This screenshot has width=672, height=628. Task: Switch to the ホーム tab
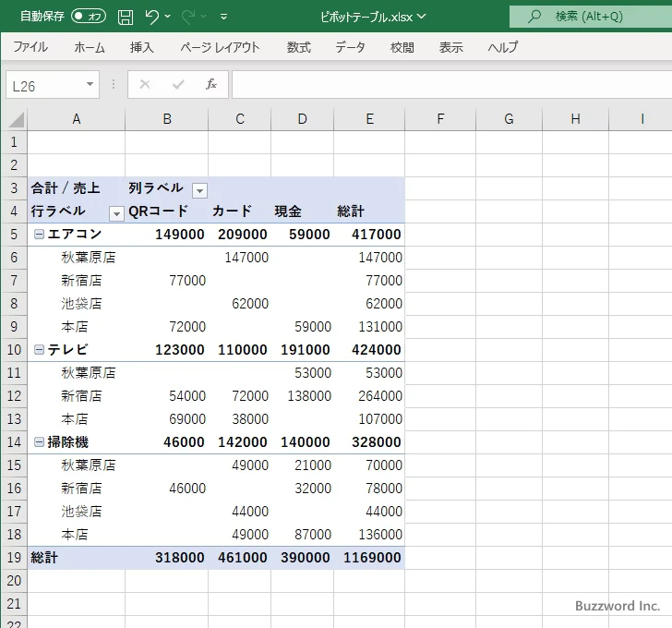(90, 47)
